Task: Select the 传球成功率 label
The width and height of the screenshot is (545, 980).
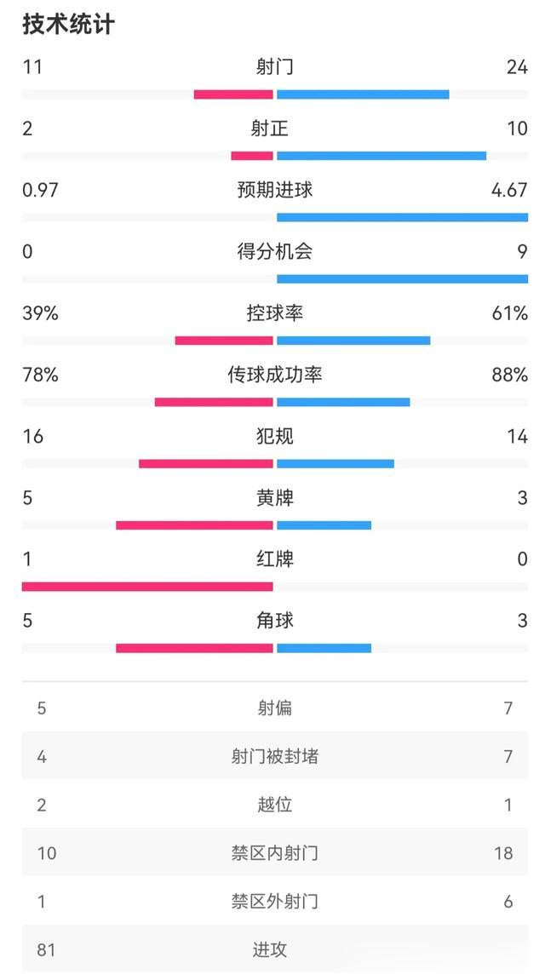Action: (274, 375)
